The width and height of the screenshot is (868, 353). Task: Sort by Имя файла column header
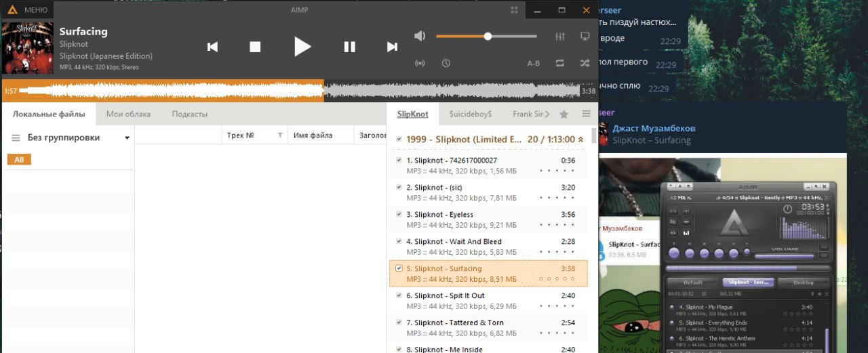(x=313, y=136)
